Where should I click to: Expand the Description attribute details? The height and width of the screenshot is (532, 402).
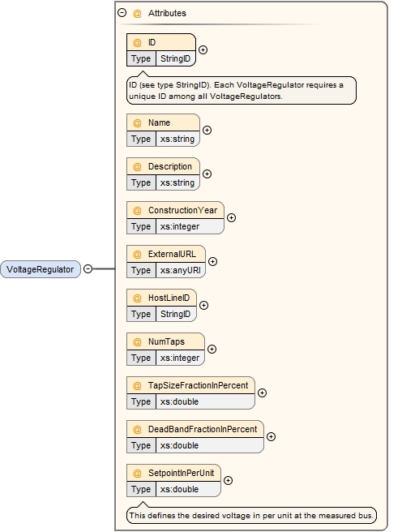tap(207, 174)
